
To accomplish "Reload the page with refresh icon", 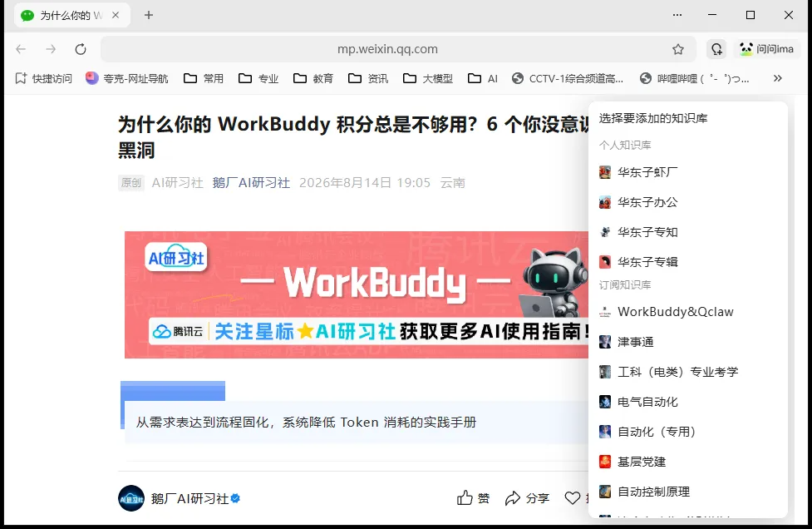I will [x=81, y=49].
